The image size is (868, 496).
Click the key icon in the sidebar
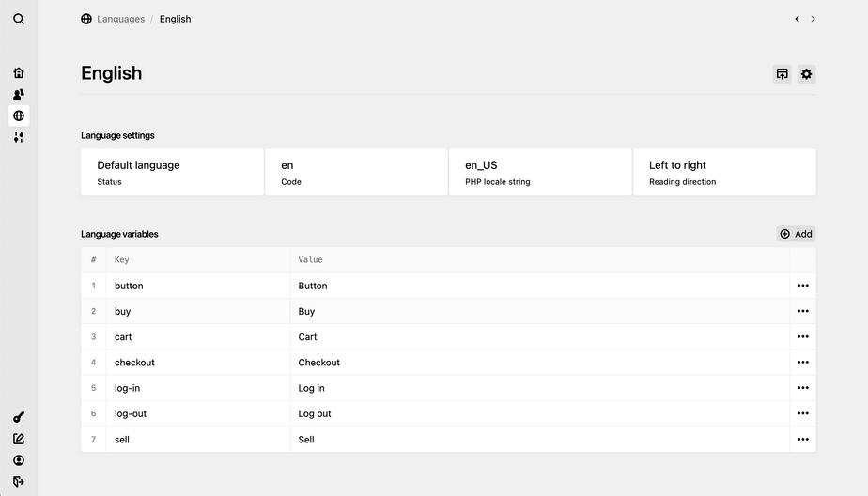[19, 417]
